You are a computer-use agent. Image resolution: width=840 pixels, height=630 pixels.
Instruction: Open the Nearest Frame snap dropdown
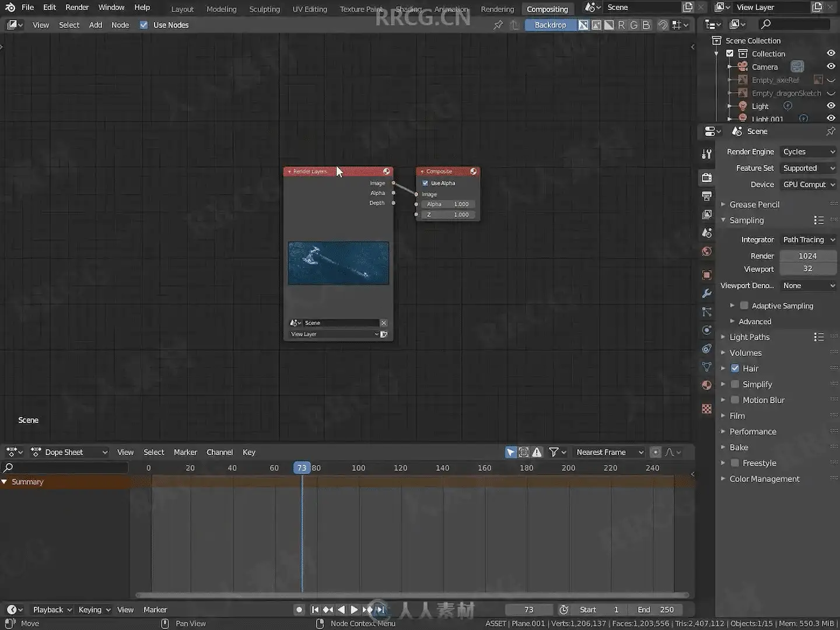point(609,452)
